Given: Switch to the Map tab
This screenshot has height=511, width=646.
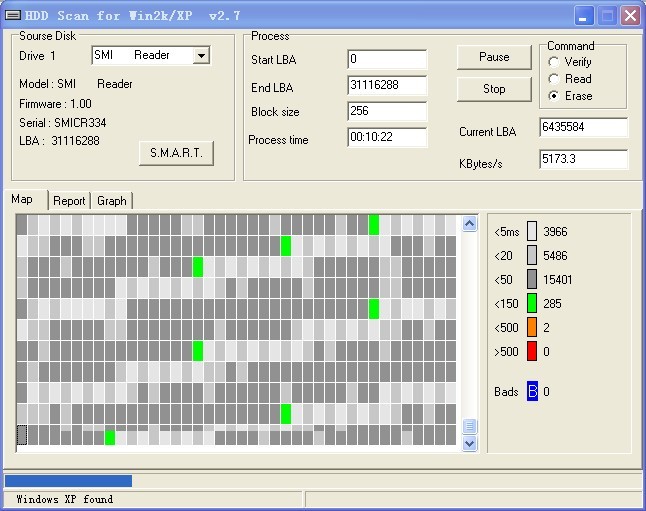Looking at the screenshot, I should point(25,200).
